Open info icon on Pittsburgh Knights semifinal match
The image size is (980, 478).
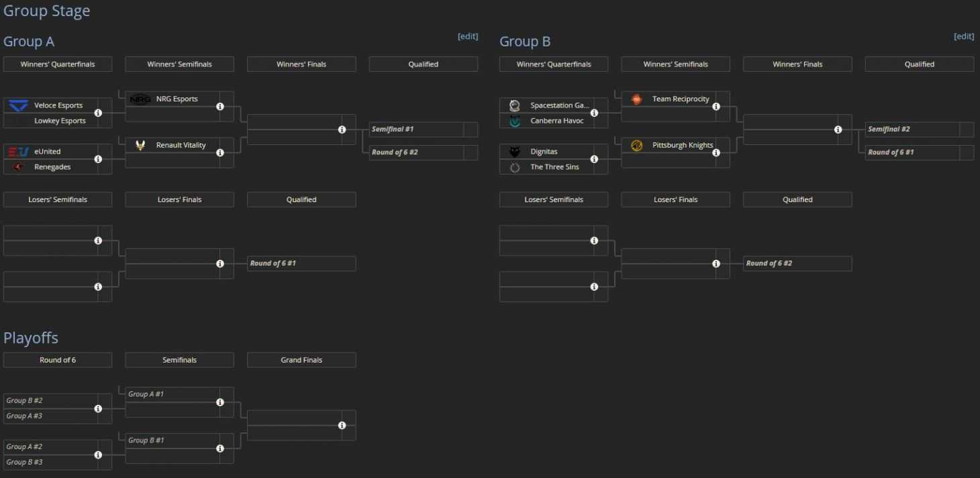click(x=716, y=152)
